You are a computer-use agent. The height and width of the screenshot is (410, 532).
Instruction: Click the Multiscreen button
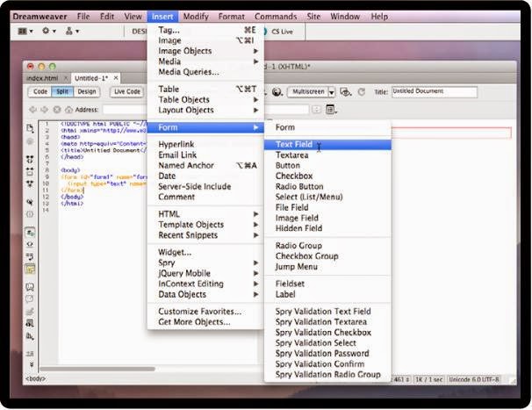308,92
